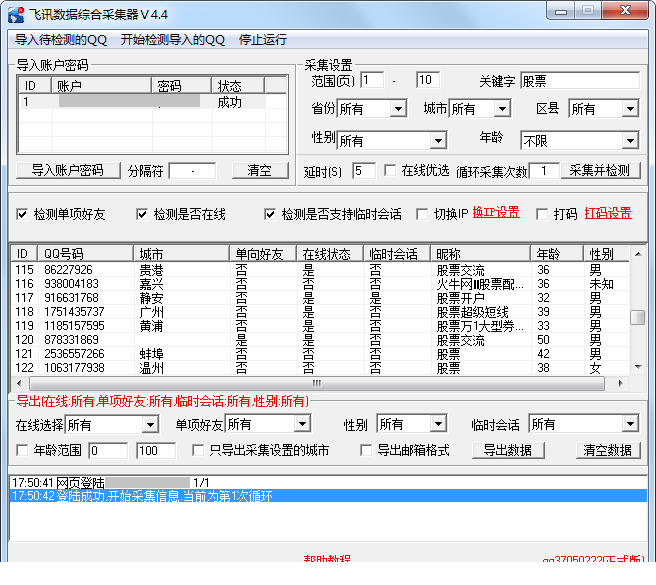Image resolution: width=656 pixels, height=585 pixels.
Task: Click QQ号码 column header
Action: point(86,254)
